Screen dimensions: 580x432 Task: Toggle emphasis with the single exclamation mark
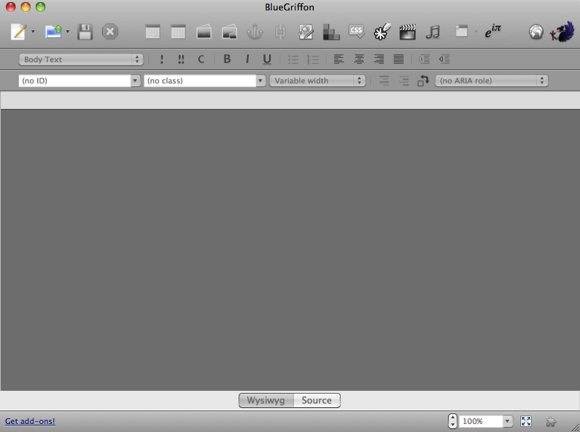click(162, 59)
